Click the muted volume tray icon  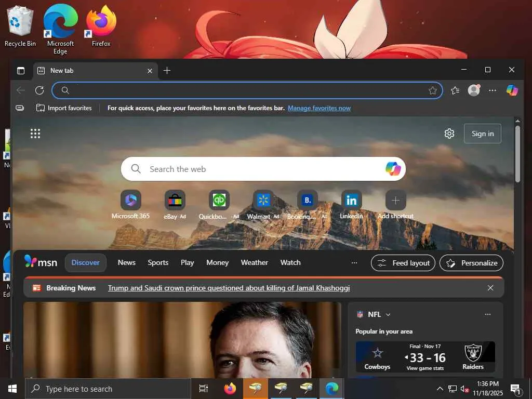[464, 389]
